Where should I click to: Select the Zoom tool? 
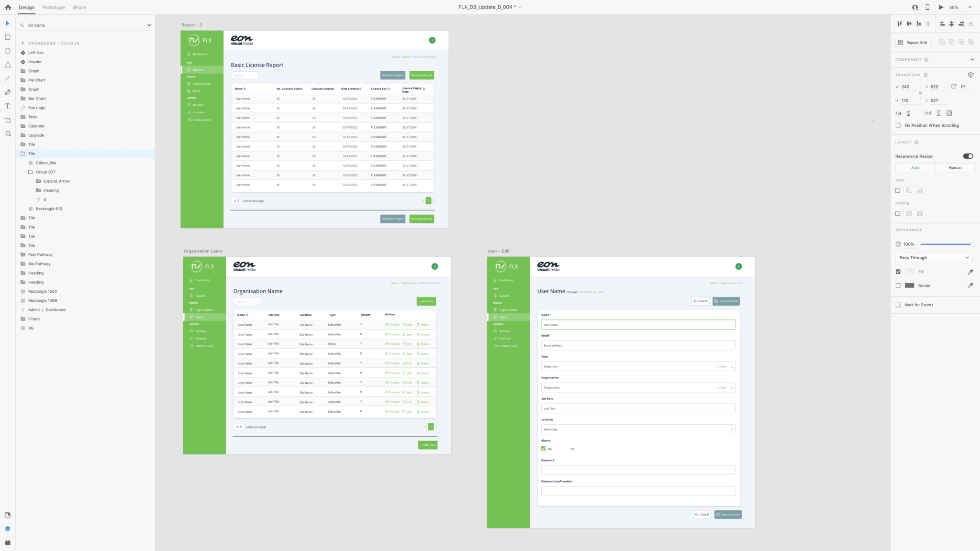coord(8,134)
